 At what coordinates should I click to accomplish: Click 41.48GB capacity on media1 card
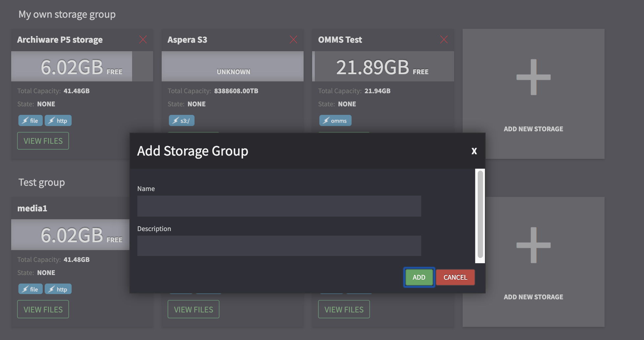click(x=77, y=260)
